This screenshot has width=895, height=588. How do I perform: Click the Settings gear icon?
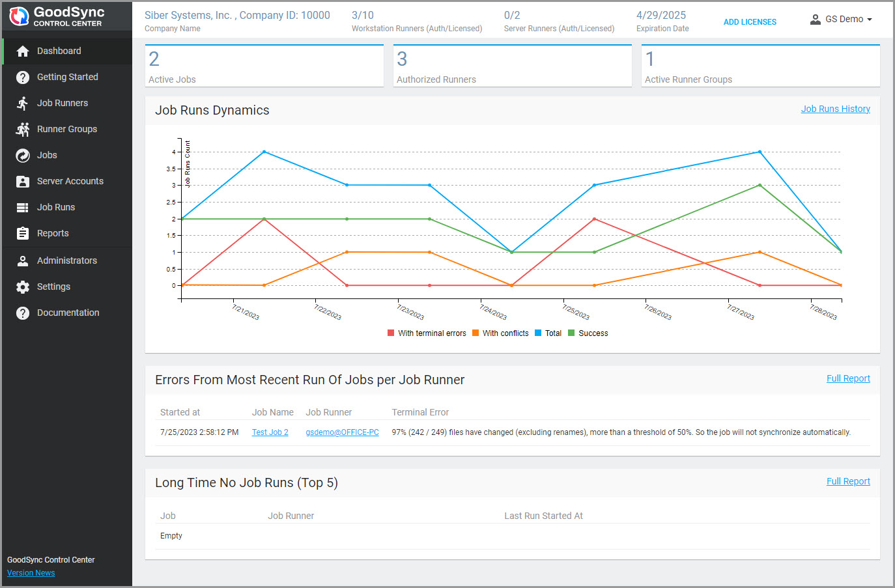tap(23, 287)
